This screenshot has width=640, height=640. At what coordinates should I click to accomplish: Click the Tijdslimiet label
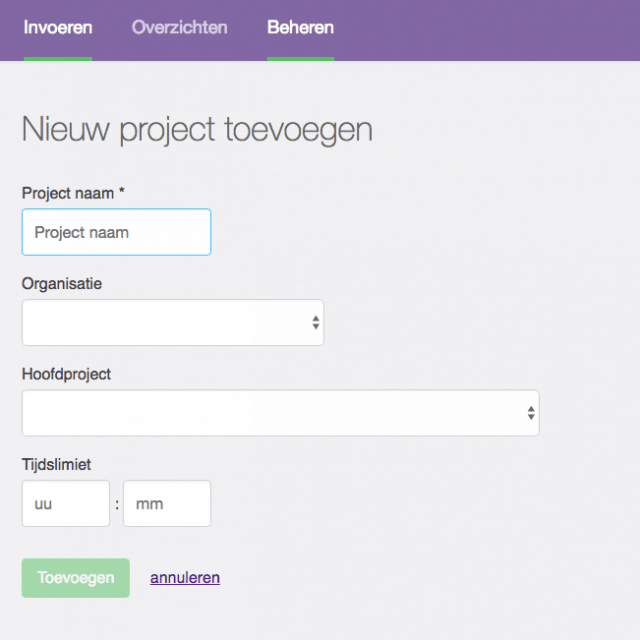pyautogui.click(x=56, y=464)
